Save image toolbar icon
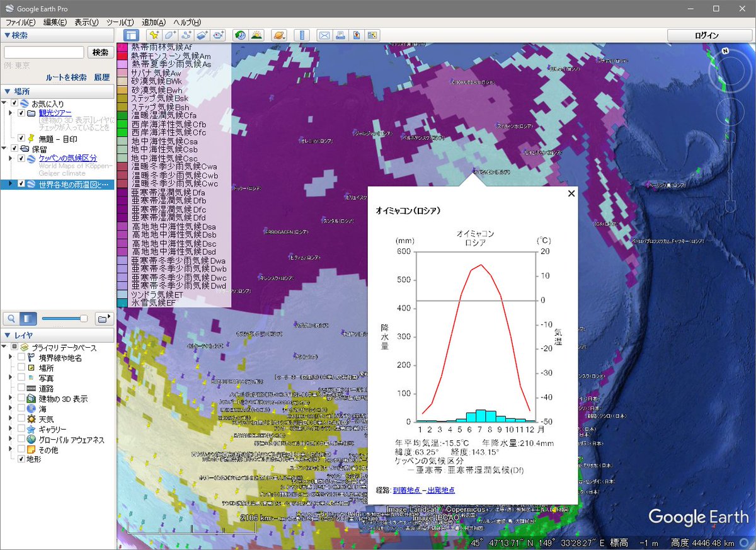Image resolution: width=756 pixels, height=550 pixels. point(357,35)
